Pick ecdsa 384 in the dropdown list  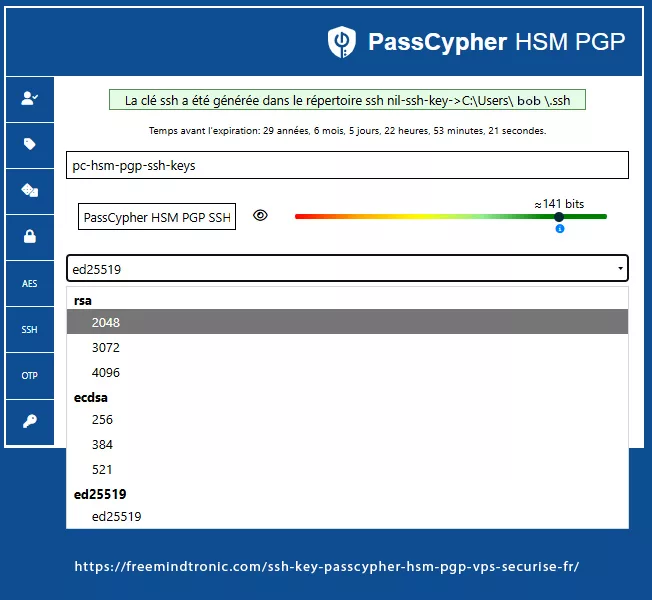(102, 445)
